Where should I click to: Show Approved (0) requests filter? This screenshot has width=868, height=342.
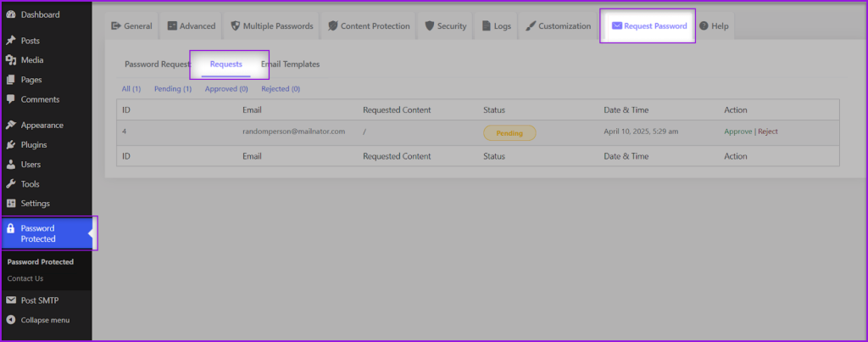click(226, 88)
